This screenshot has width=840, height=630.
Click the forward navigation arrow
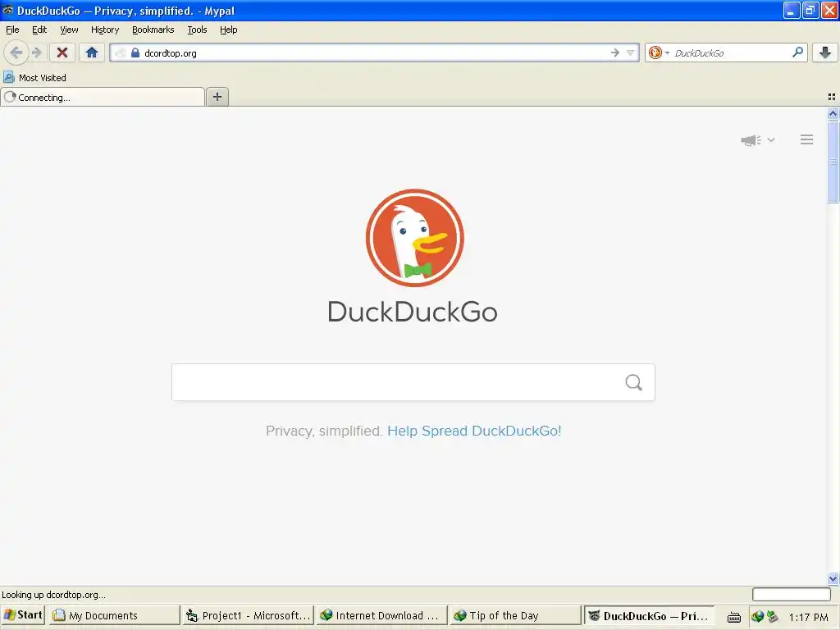(x=37, y=52)
